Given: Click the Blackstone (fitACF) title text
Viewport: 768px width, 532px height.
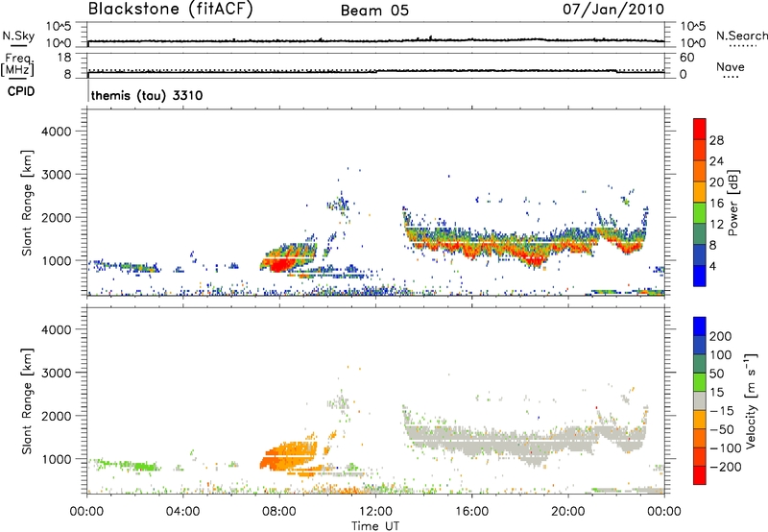Looking at the screenshot, I should click(171, 10).
